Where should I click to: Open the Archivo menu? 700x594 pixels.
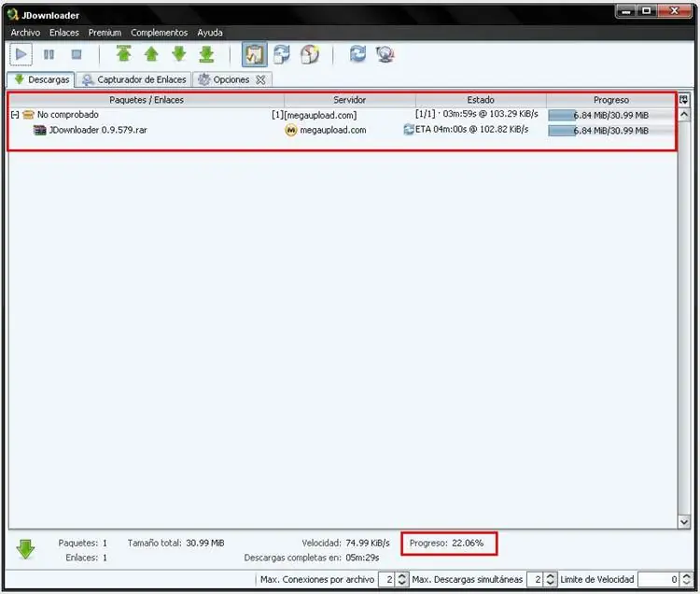(25, 32)
